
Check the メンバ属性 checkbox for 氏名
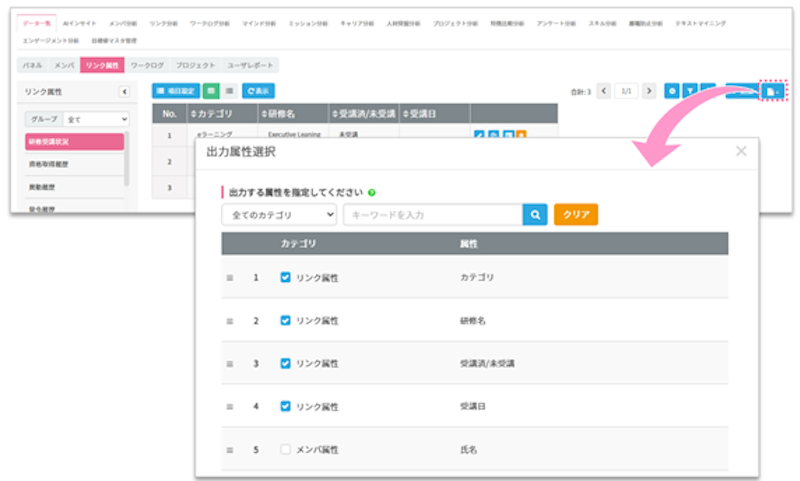pyautogui.click(x=285, y=450)
